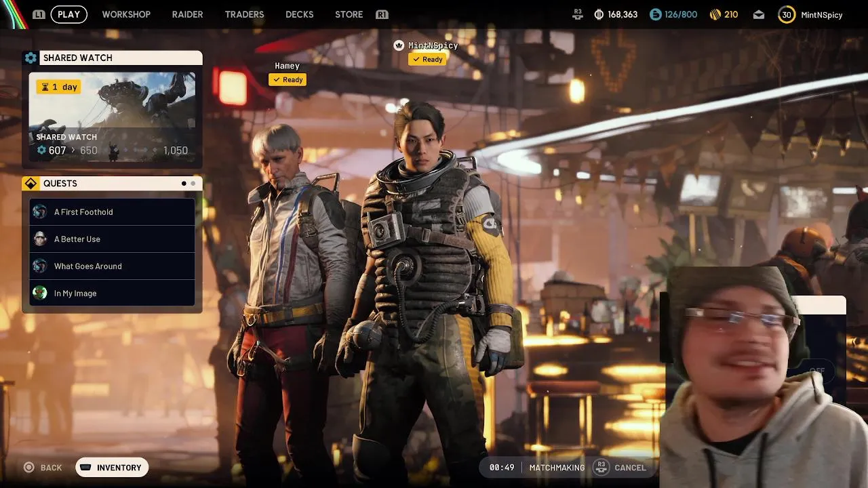The height and width of the screenshot is (488, 868).
Task: Click the crown party leader icon
Action: [399, 45]
